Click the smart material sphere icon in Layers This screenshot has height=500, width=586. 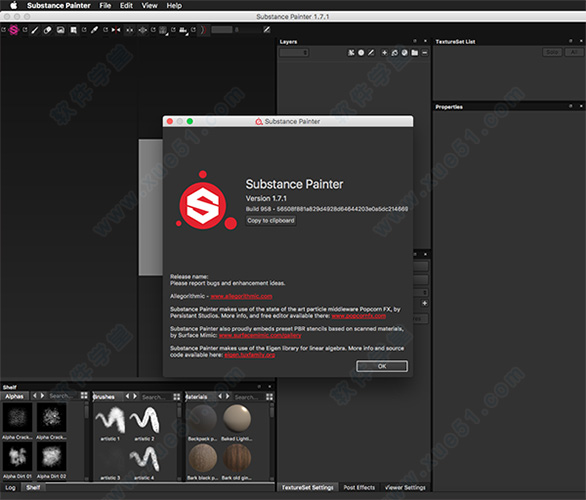405,53
